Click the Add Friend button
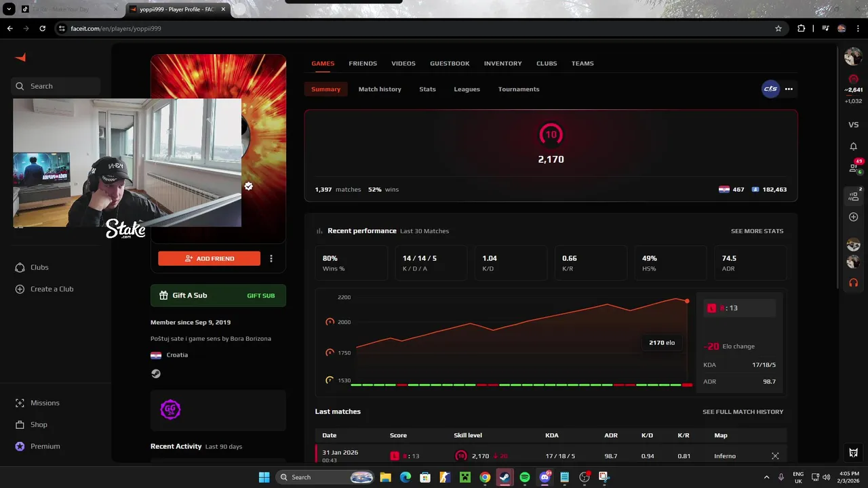Viewport: 868px width, 488px height. coord(209,258)
